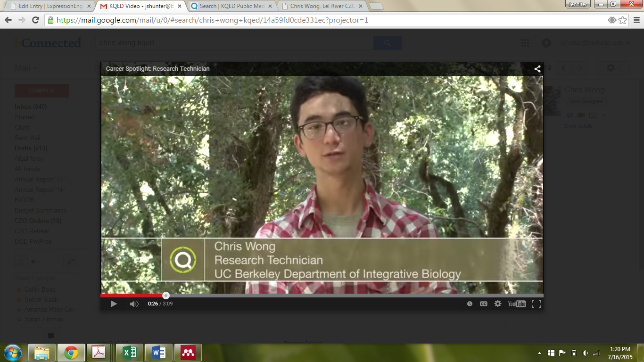Seek to a later point on the video progress bar
Screen dimensions: 644x362
(x=355, y=296)
